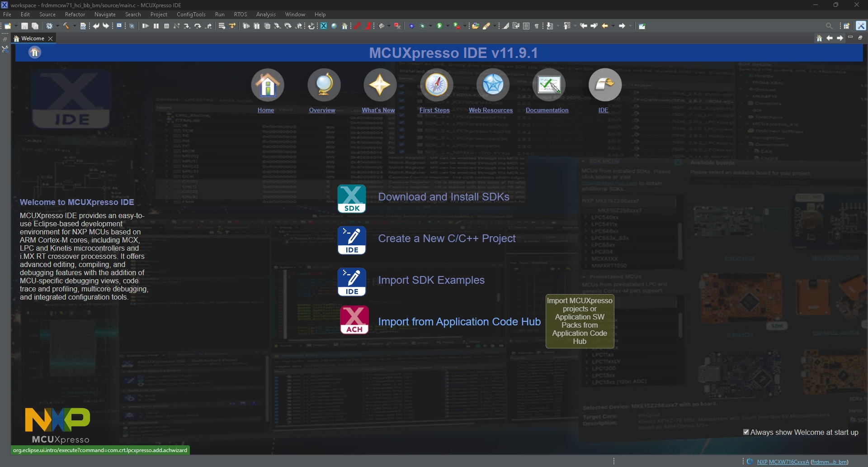Click the Redo arrow in toolbar

[106, 26]
